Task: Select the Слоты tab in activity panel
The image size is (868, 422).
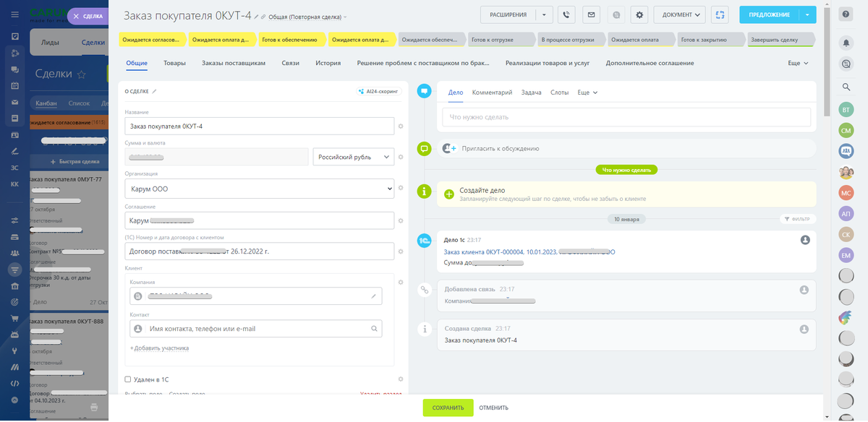Action: (x=559, y=92)
